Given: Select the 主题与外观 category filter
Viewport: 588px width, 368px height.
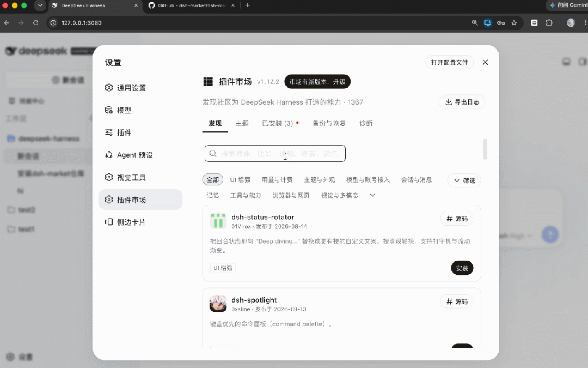Looking at the screenshot, I should point(319,180).
